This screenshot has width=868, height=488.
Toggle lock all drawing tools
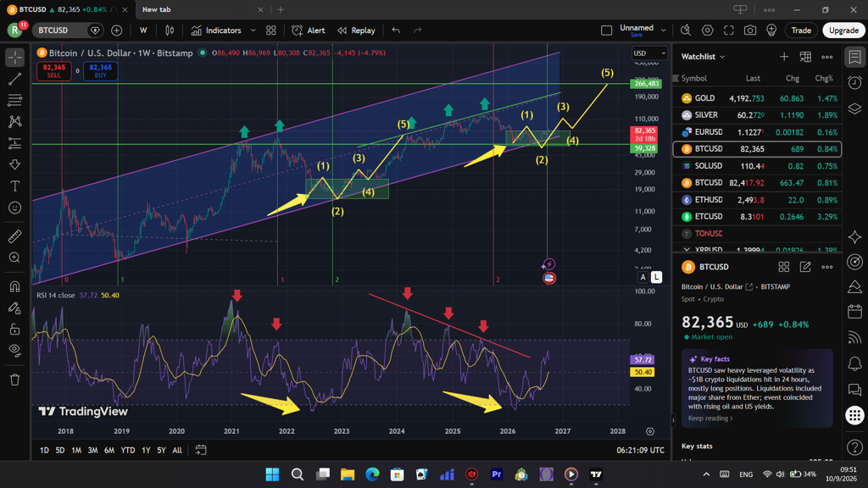click(x=15, y=330)
